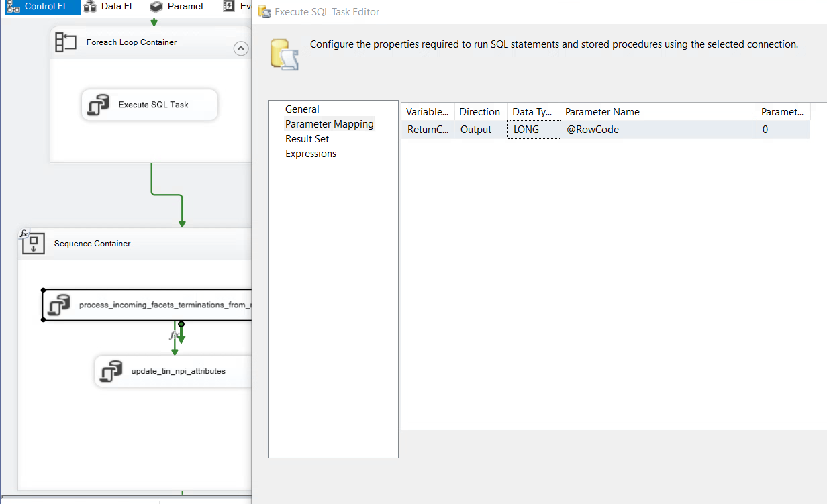Select process_incoming_facets_terminations task name

165,305
